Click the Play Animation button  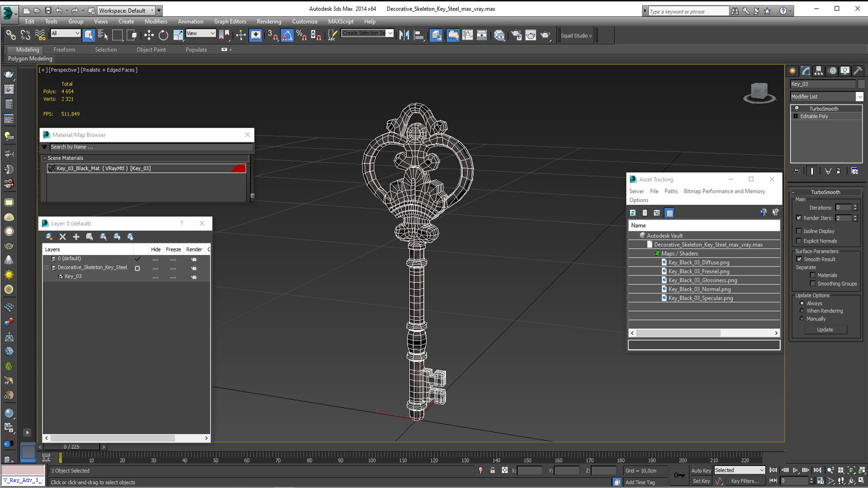(795, 470)
